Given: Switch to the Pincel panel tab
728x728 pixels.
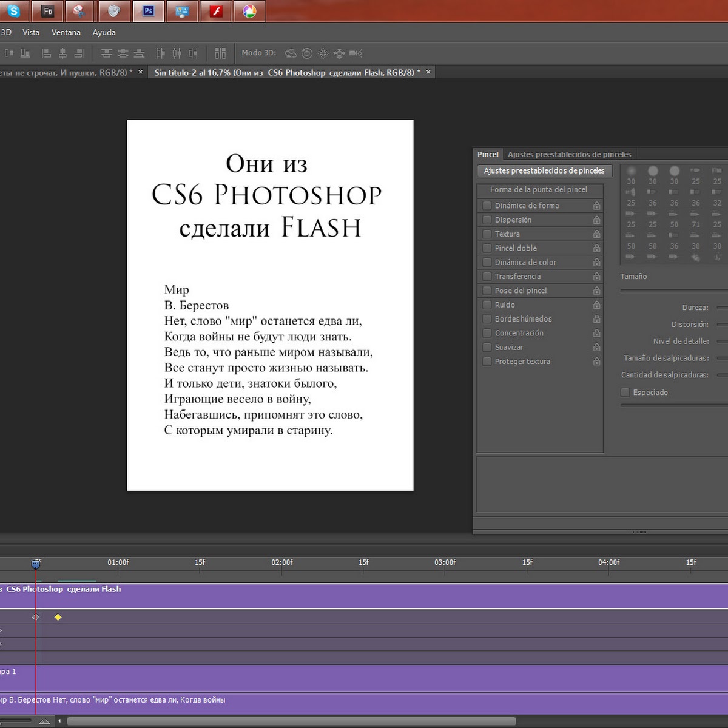Looking at the screenshot, I should (x=488, y=154).
